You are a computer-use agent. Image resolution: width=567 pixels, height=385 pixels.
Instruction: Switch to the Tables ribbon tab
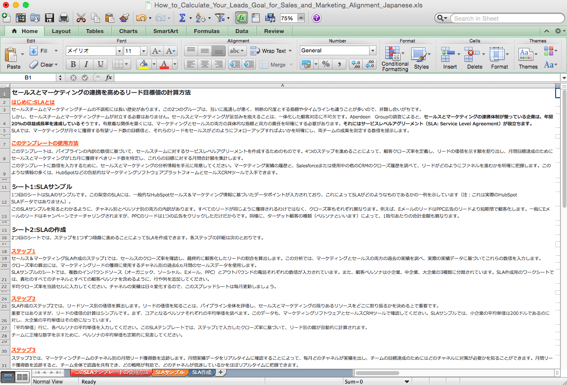point(95,31)
